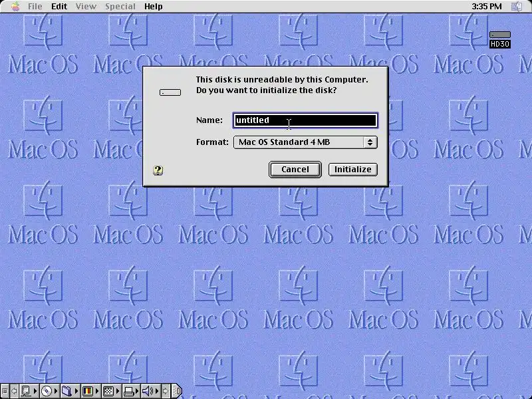This screenshot has width=532, height=399.
Task: Click the Initialize button
Action: point(353,170)
